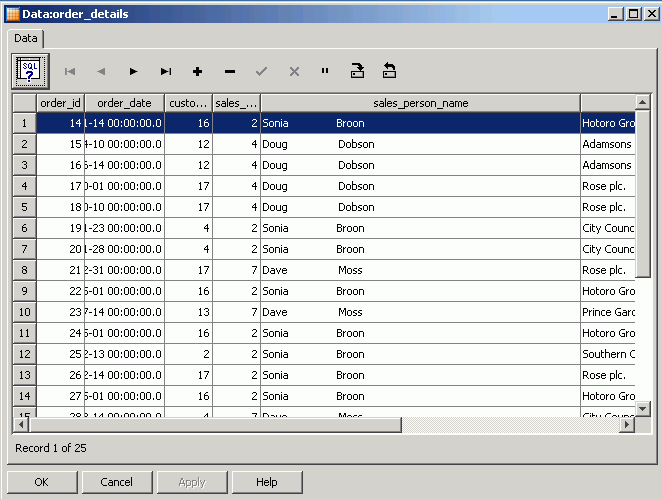Click order_id cell with value 19
This screenshot has height=499, width=662.
click(x=60, y=228)
